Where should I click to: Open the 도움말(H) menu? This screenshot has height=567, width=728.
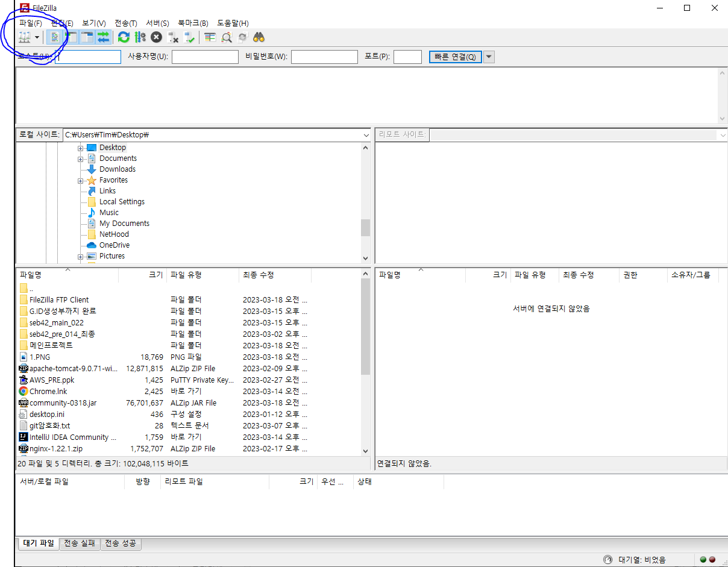233,23
